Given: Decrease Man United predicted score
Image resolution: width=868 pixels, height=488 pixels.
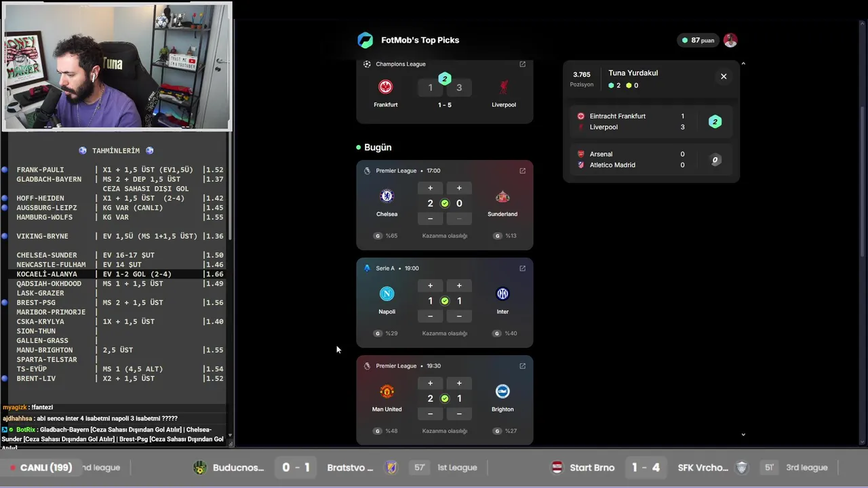Looking at the screenshot, I should click(430, 413).
